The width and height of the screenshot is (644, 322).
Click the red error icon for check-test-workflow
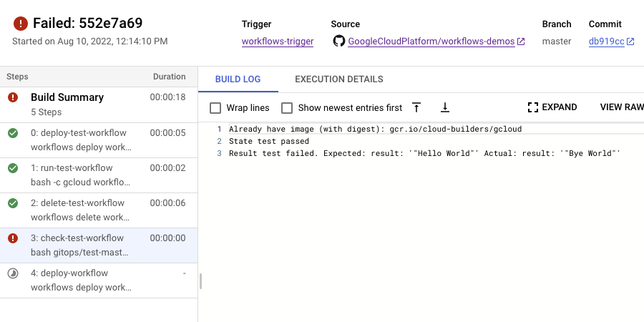(13, 238)
